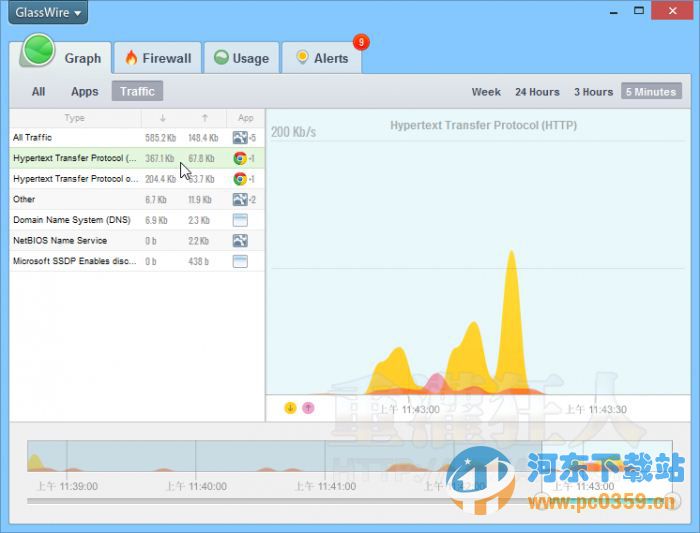Select the Domain Name System (DNS) row

pos(137,220)
